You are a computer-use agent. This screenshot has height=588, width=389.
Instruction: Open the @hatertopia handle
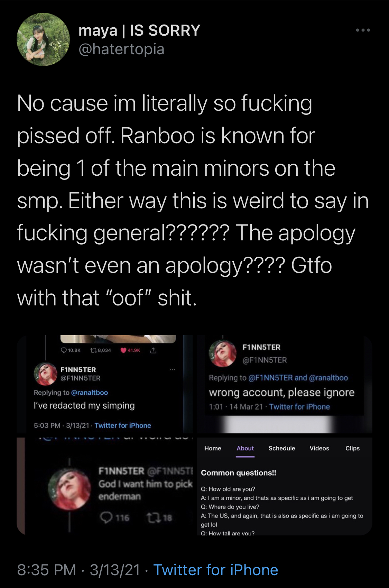[x=121, y=49]
